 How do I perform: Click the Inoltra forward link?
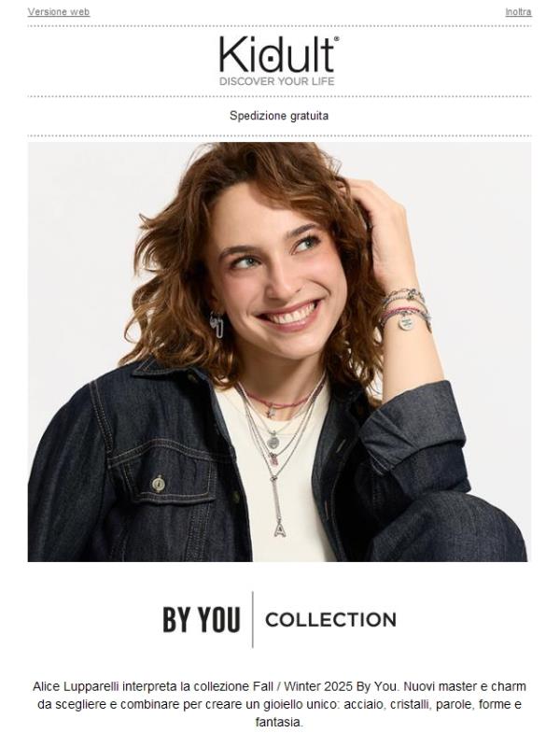click(518, 12)
